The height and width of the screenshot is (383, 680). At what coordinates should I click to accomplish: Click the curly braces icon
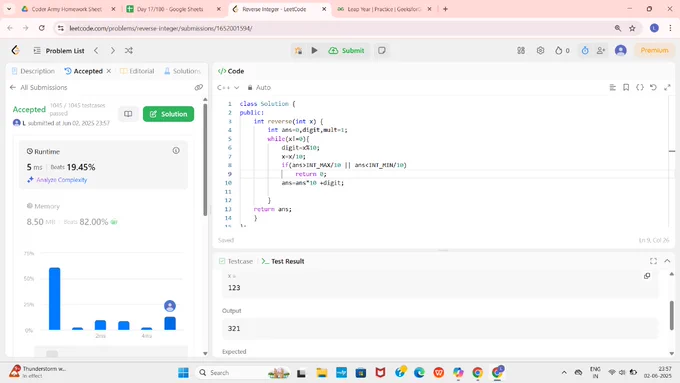coord(640,88)
